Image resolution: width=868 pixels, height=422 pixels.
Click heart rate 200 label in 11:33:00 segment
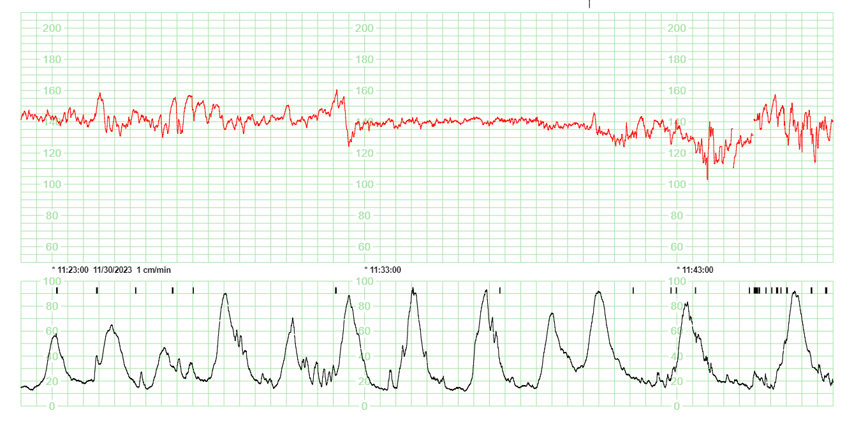click(364, 28)
